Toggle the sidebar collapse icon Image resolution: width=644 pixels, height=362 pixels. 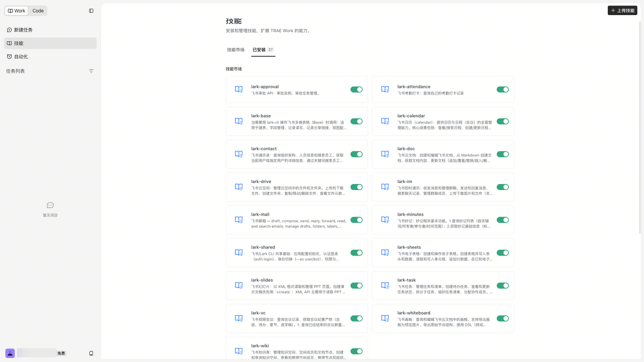pos(91,11)
